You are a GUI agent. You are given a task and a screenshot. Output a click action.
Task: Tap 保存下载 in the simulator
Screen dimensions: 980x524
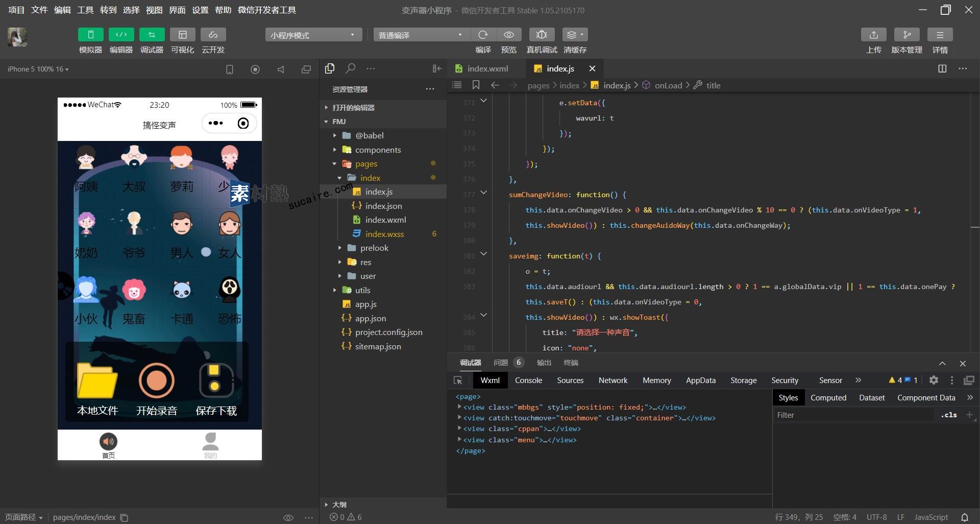coord(216,389)
